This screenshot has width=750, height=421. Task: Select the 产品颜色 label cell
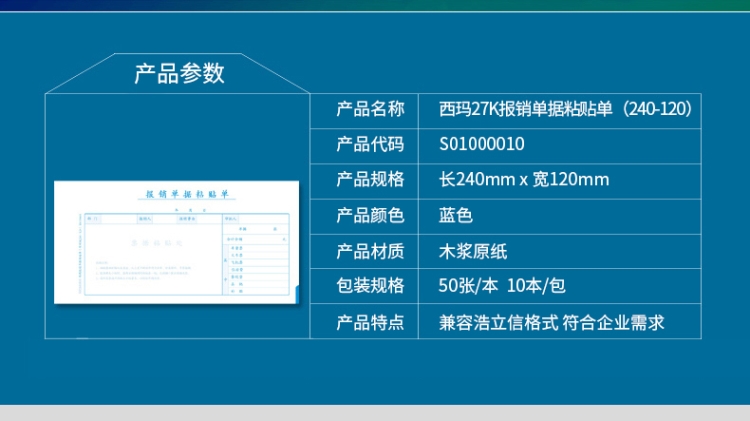(370, 215)
